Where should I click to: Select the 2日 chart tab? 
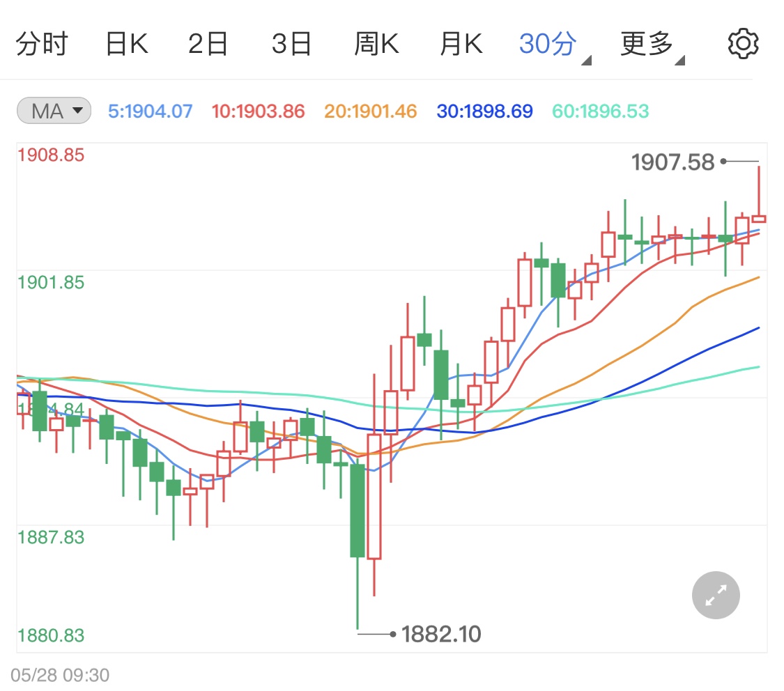pyautogui.click(x=208, y=44)
